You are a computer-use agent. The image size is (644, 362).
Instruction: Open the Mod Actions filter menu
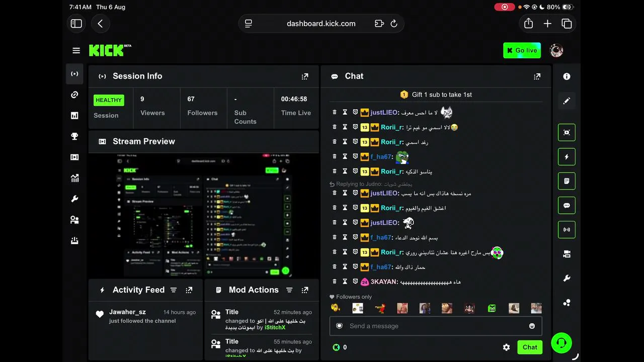click(x=289, y=290)
